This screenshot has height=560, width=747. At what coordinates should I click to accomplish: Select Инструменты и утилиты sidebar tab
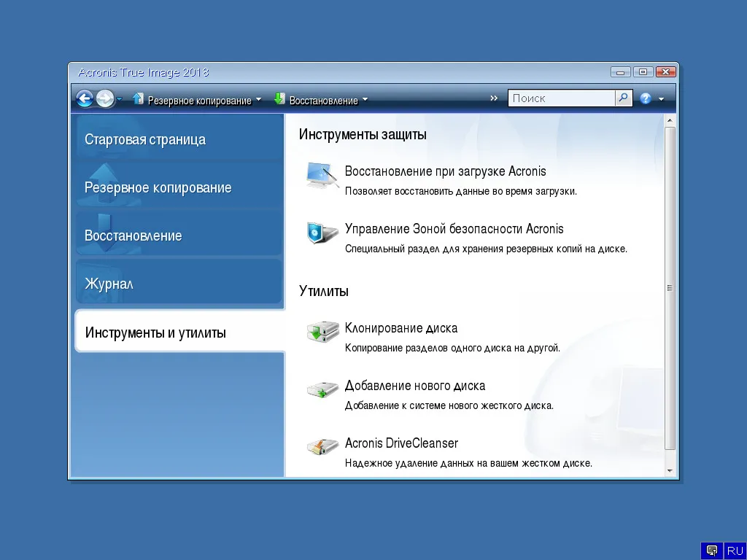[x=180, y=331]
